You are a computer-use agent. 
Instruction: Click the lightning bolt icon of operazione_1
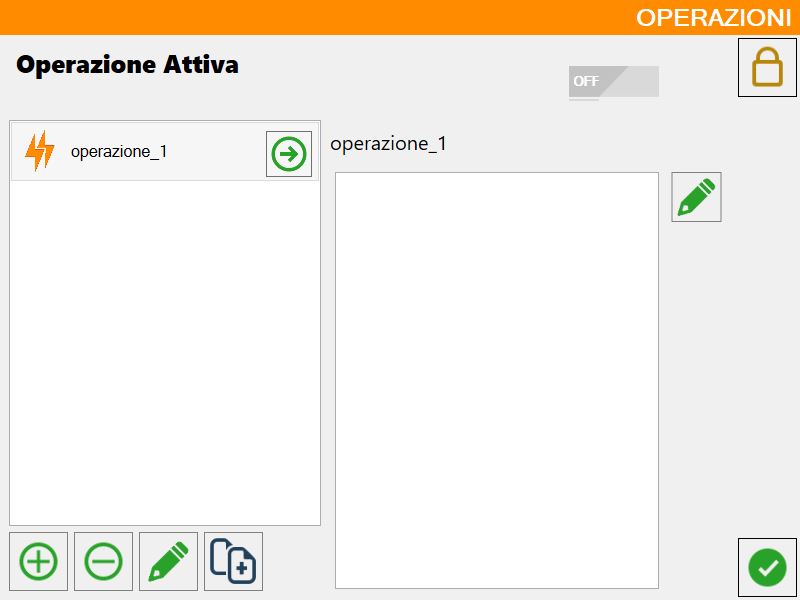tap(39, 151)
